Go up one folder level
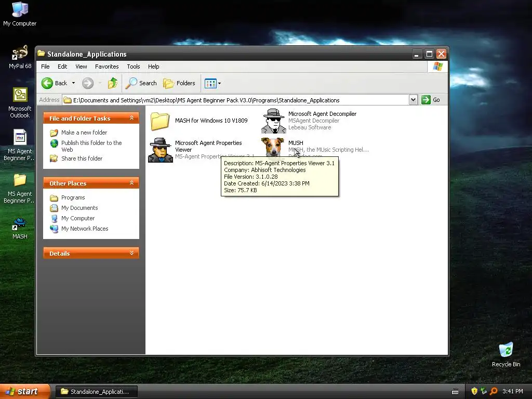 pos(113,83)
